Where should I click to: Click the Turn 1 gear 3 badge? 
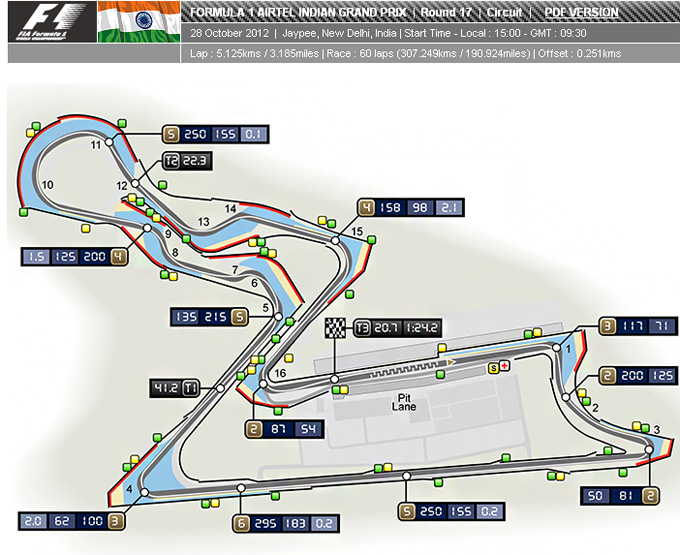click(x=607, y=326)
